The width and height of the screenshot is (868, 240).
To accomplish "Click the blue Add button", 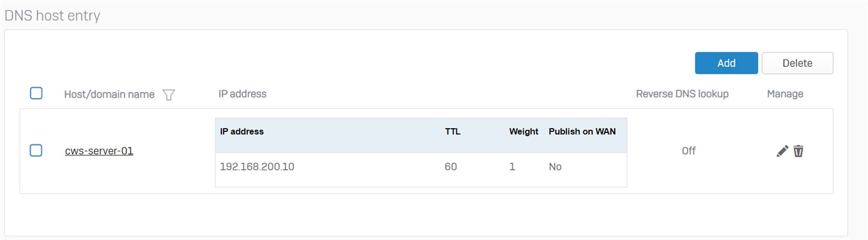I will pos(727,63).
